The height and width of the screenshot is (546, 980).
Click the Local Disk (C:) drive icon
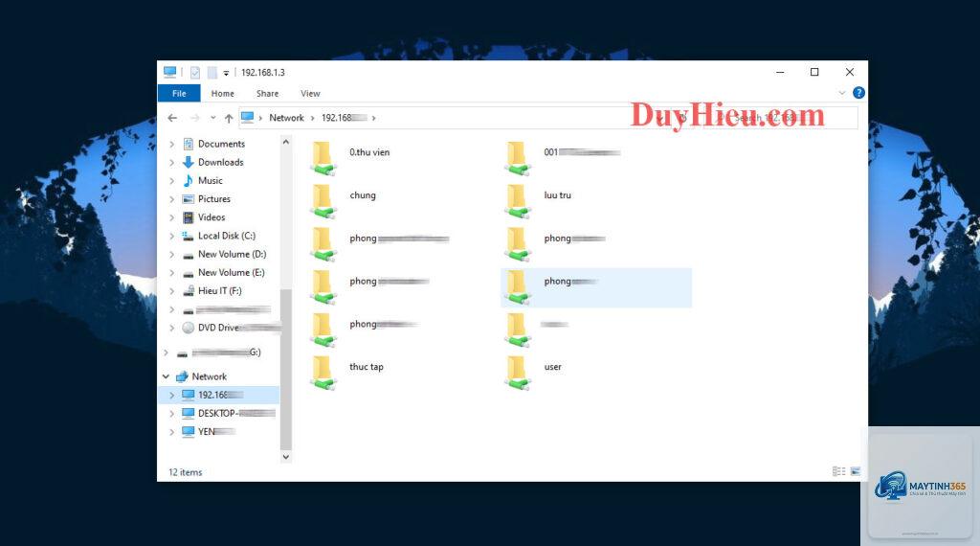coord(189,236)
